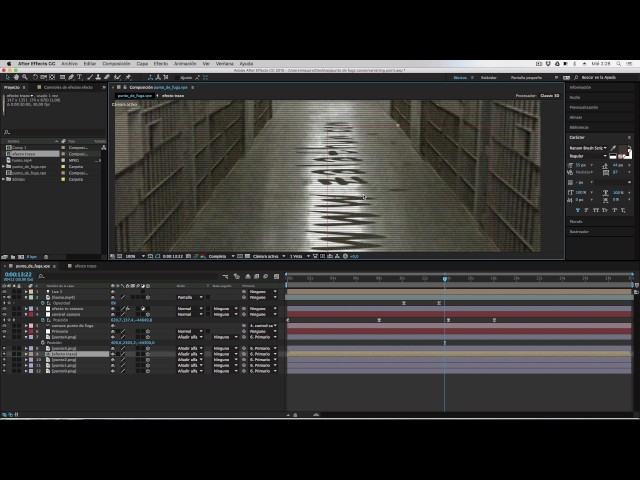Hide the 'control camara' layer eye

point(4,315)
